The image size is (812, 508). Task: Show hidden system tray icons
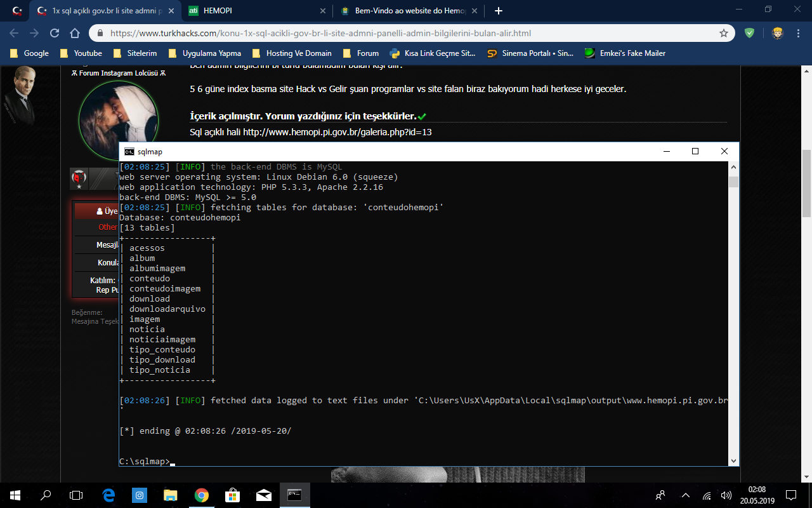(x=685, y=495)
